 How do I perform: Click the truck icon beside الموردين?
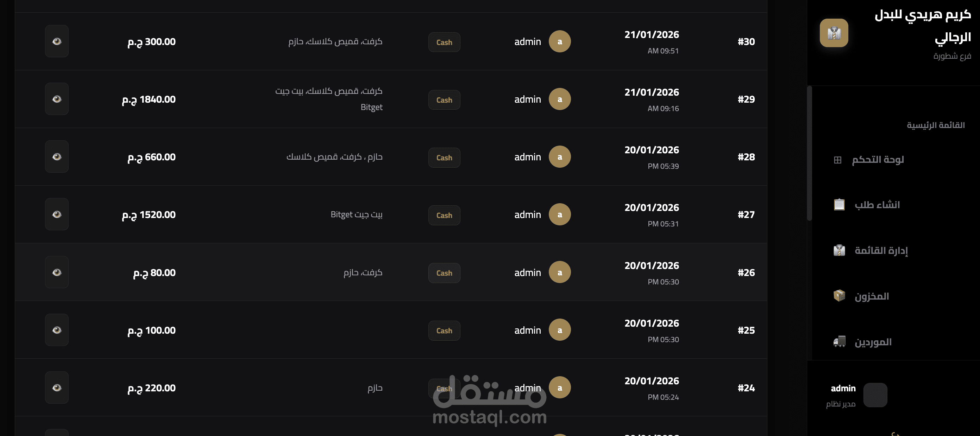(839, 342)
